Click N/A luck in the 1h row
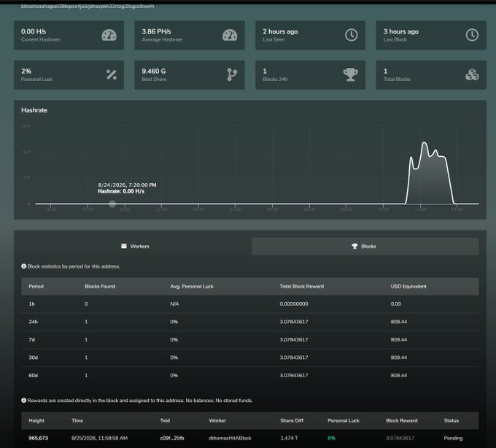Image resolution: width=496 pixels, height=448 pixels. [174, 304]
